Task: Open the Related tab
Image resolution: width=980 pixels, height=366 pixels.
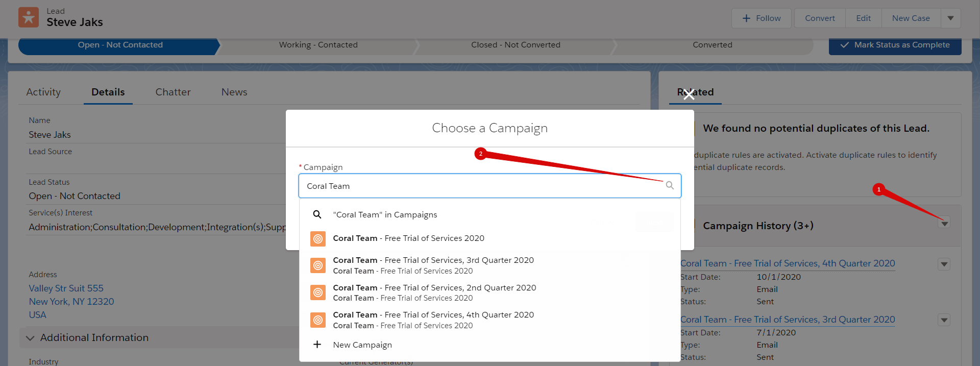Action: [695, 92]
